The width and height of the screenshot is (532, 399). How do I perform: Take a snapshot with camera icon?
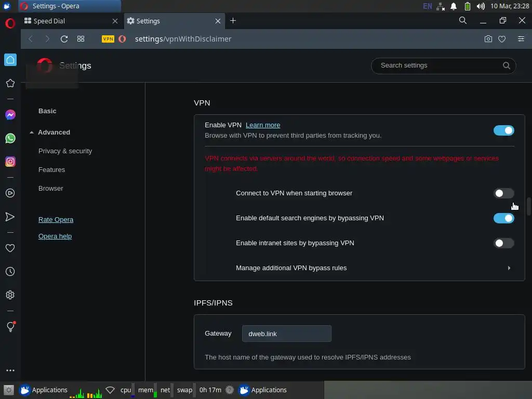(488, 39)
